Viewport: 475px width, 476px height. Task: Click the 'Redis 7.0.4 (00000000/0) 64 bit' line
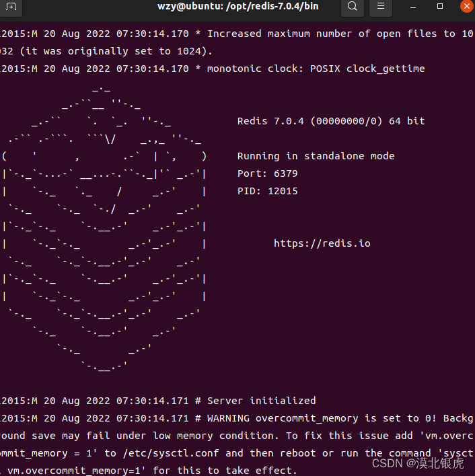[331, 121]
